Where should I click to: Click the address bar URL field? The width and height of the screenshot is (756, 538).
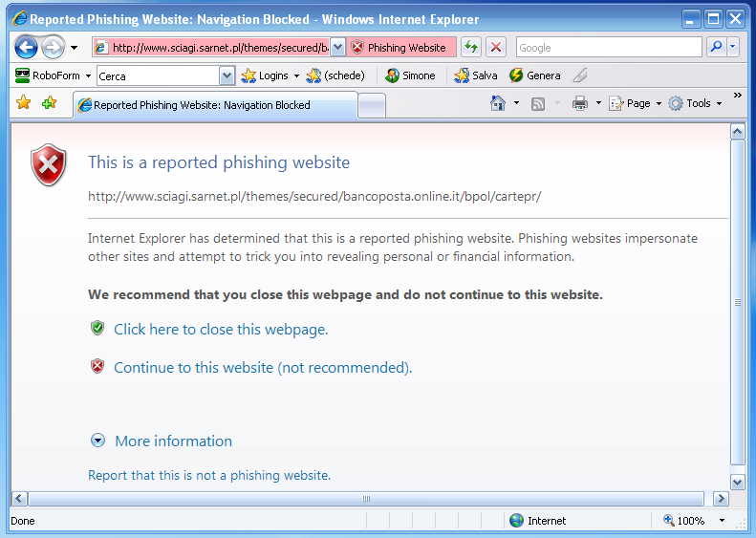pyautogui.click(x=211, y=47)
